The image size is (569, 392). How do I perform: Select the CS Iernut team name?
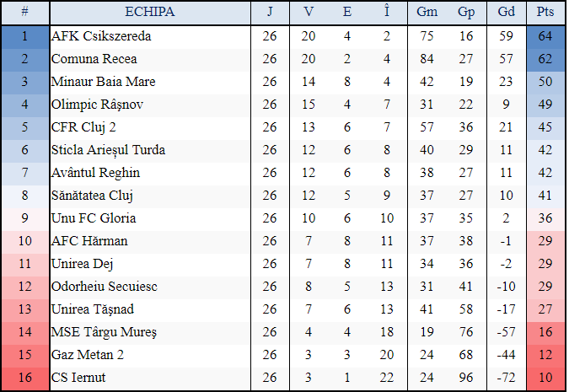pos(79,378)
